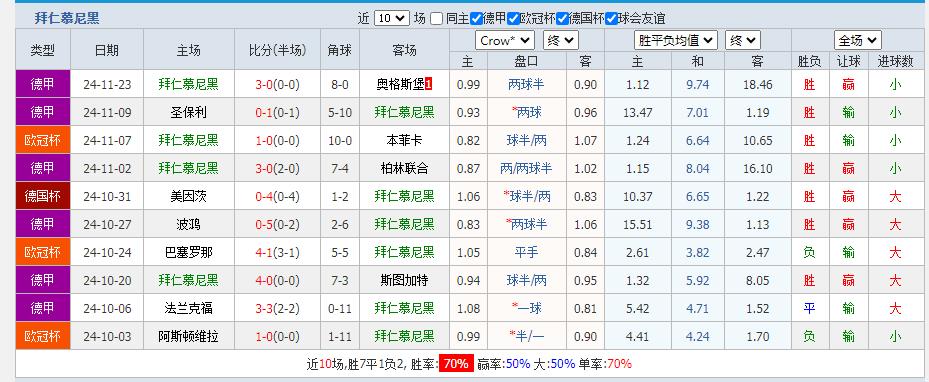The image size is (929, 382).
Task: Uncheck the 球会友谊 filter checkbox
Action: click(x=611, y=19)
